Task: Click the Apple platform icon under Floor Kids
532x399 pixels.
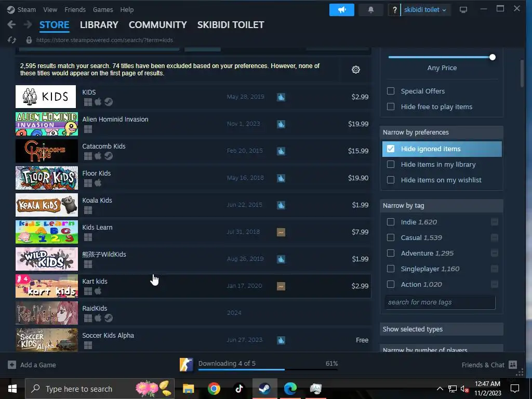Action: point(98,183)
